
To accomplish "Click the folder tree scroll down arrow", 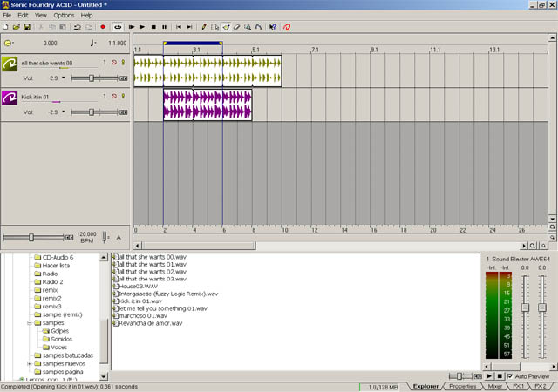I will [104, 376].
